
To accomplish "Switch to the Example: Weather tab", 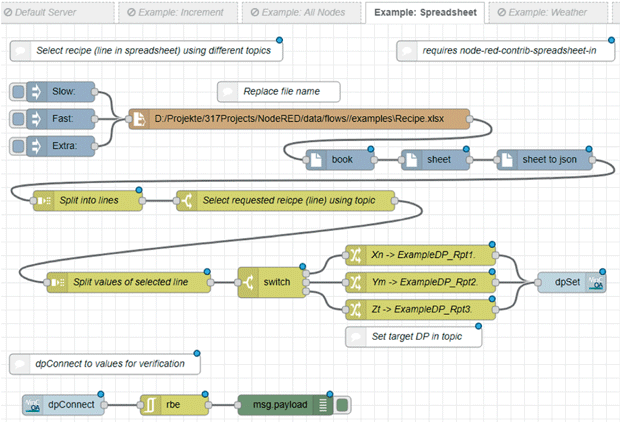I will point(548,13).
